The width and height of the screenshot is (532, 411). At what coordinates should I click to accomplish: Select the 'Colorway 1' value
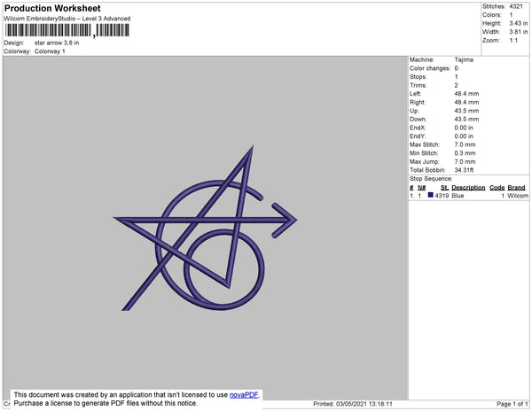coord(50,51)
